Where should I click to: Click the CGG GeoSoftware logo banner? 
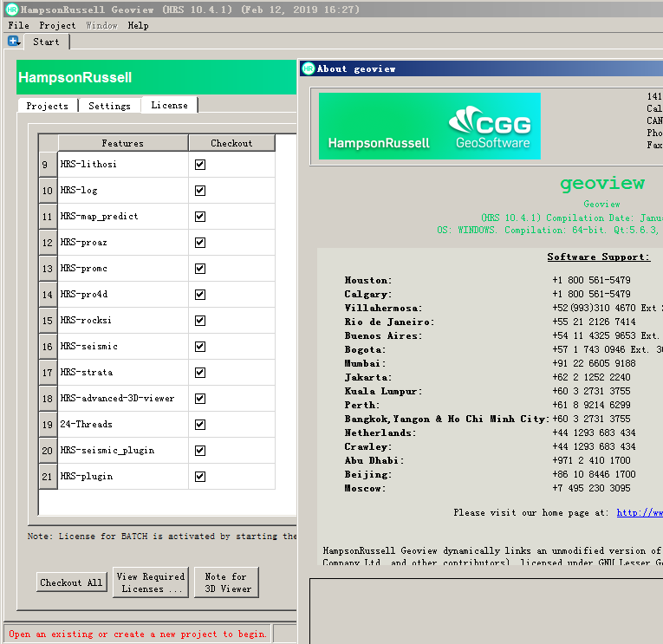click(429, 126)
